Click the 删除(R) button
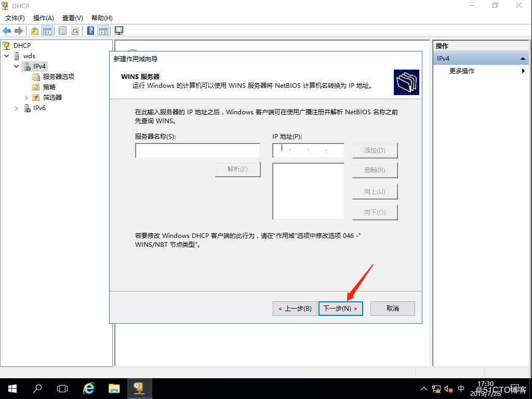 pyautogui.click(x=375, y=170)
